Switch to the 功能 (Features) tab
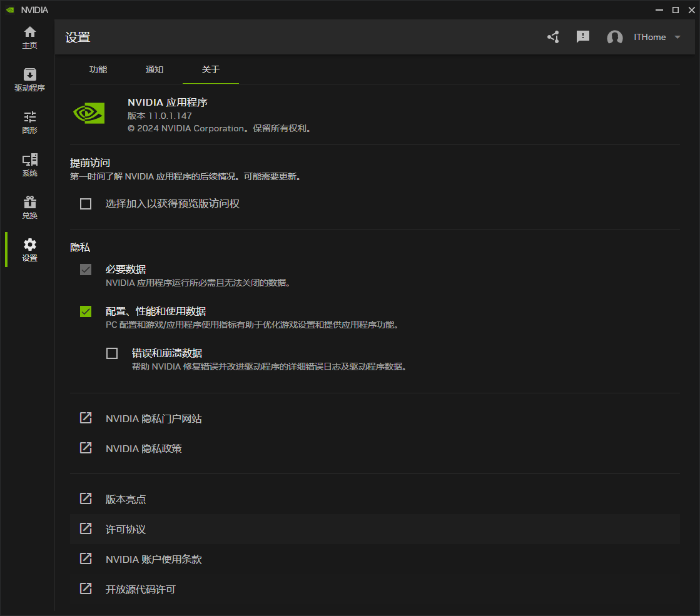The image size is (700, 616). (x=98, y=69)
